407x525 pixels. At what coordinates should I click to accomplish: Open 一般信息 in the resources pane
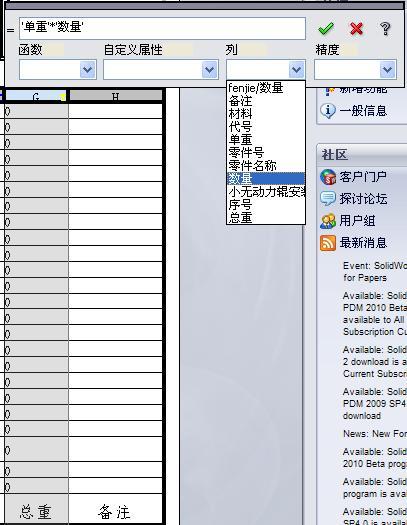point(363,110)
